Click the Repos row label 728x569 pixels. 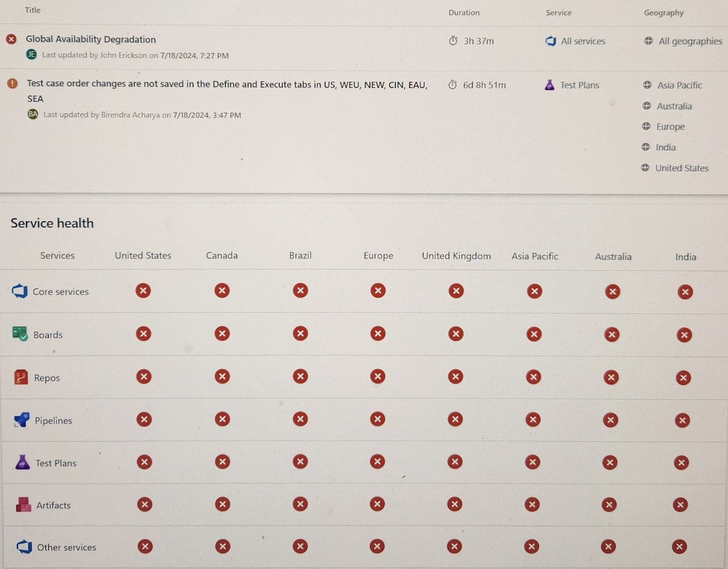point(47,378)
